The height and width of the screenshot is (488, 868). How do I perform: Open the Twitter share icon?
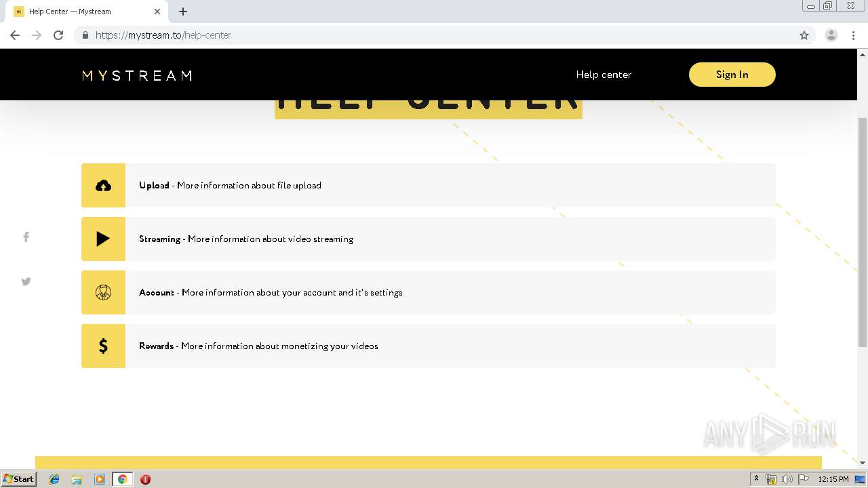click(26, 281)
